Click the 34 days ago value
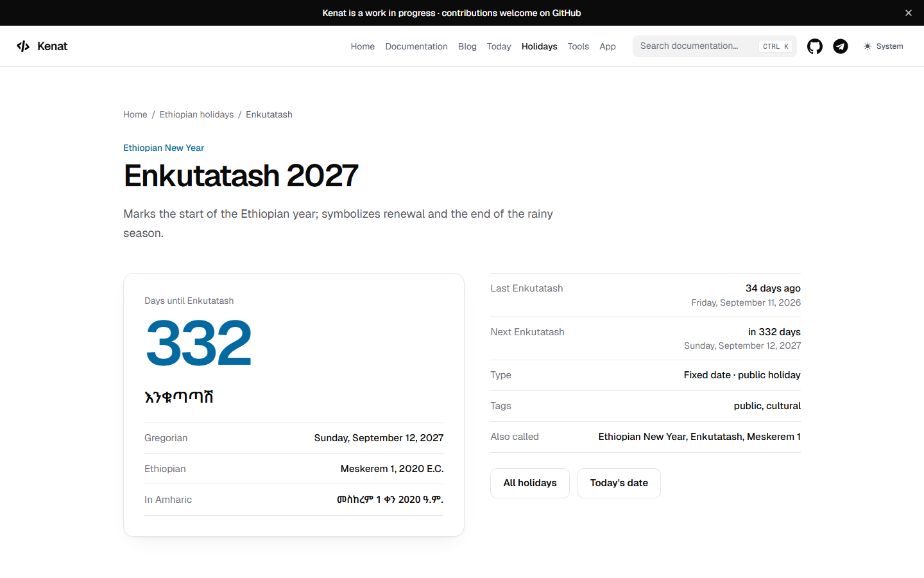This screenshot has width=924, height=578. point(773,288)
